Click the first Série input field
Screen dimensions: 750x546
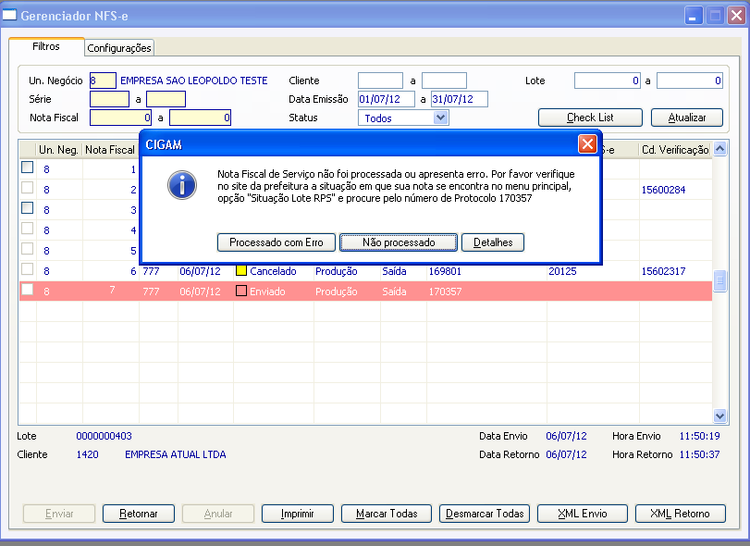click(x=110, y=99)
